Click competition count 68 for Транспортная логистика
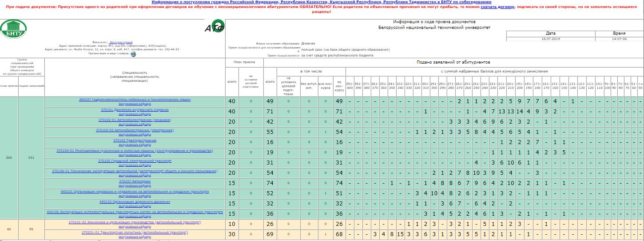Viewport: 644px width, 241px height. pyautogui.click(x=339, y=234)
